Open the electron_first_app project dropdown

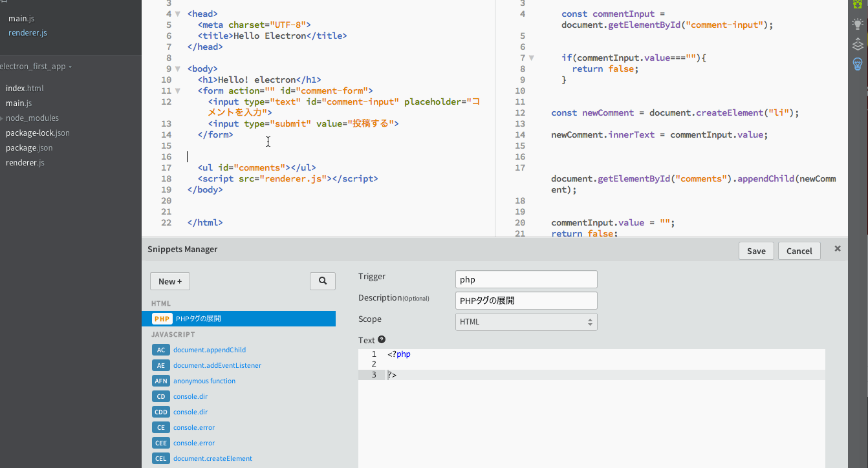coord(36,67)
